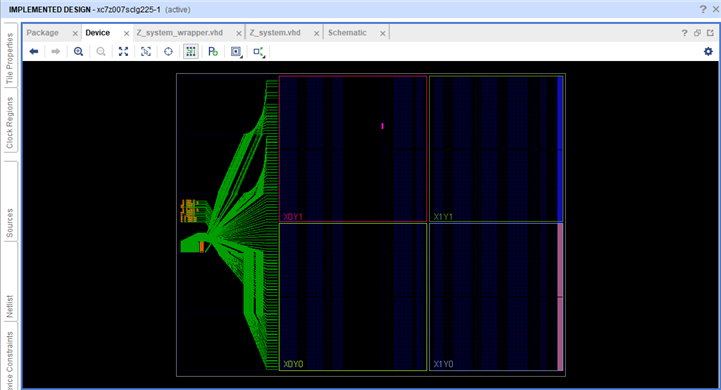Viewport: 721px width, 390px height.
Task: Switch to the Package tab
Action: (43, 33)
